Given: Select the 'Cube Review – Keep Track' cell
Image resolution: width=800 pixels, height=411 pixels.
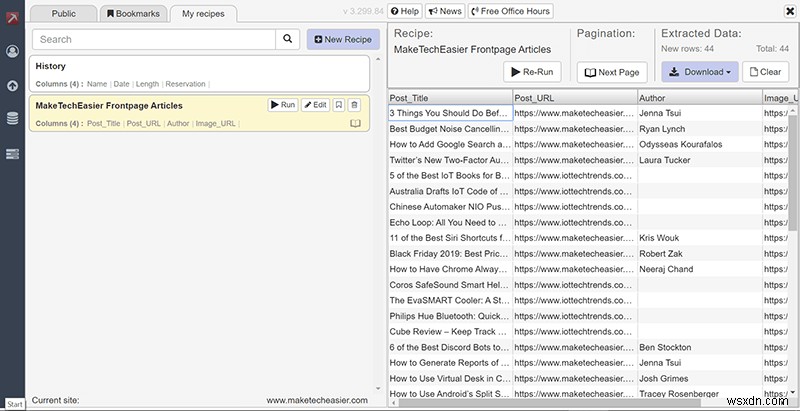Looking at the screenshot, I should tap(450, 331).
